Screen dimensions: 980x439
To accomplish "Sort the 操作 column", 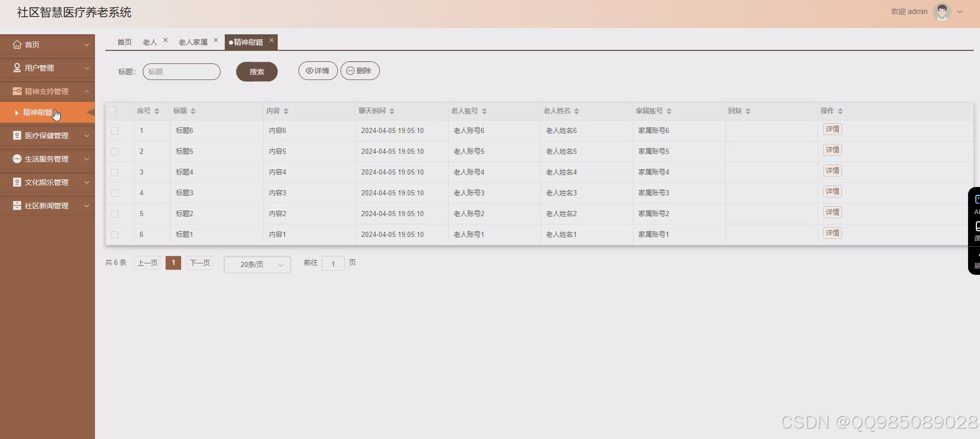I will click(840, 111).
